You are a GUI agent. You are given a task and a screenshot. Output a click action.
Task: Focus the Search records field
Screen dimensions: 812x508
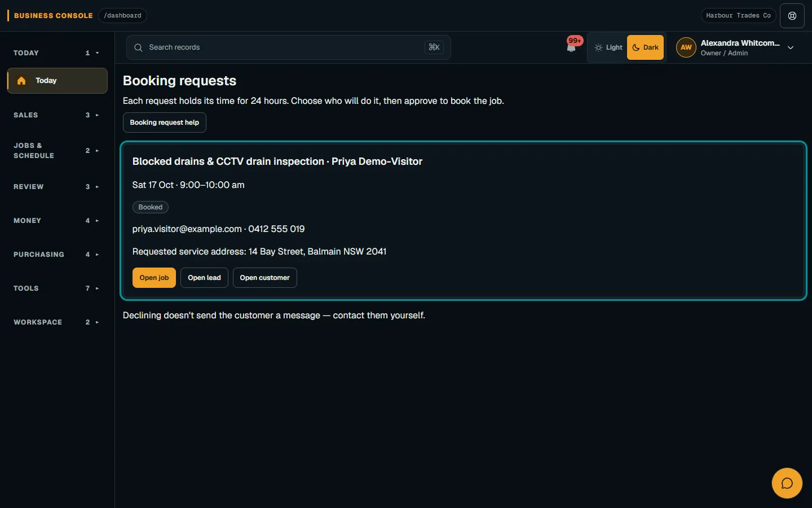pyautogui.click(x=288, y=47)
